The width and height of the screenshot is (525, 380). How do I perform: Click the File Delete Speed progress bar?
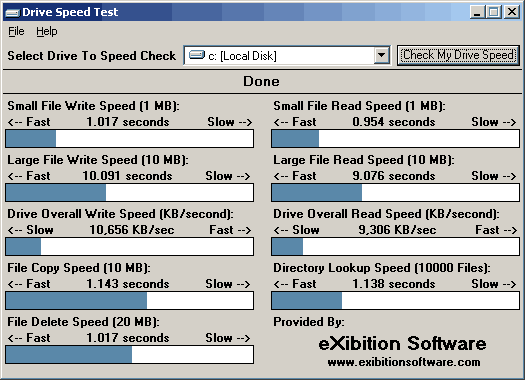click(130, 354)
